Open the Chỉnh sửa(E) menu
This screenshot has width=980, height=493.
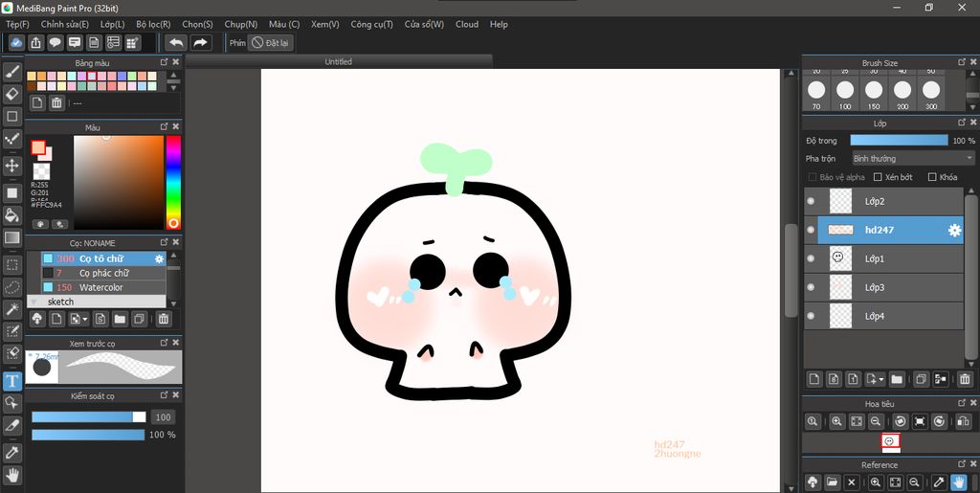(x=64, y=24)
